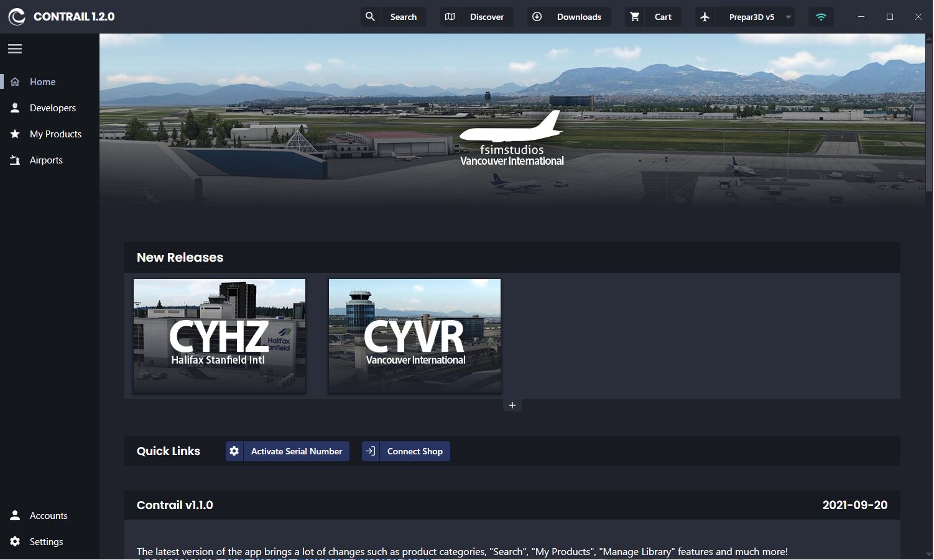Go to the Home section
934x560 pixels.
42,81
